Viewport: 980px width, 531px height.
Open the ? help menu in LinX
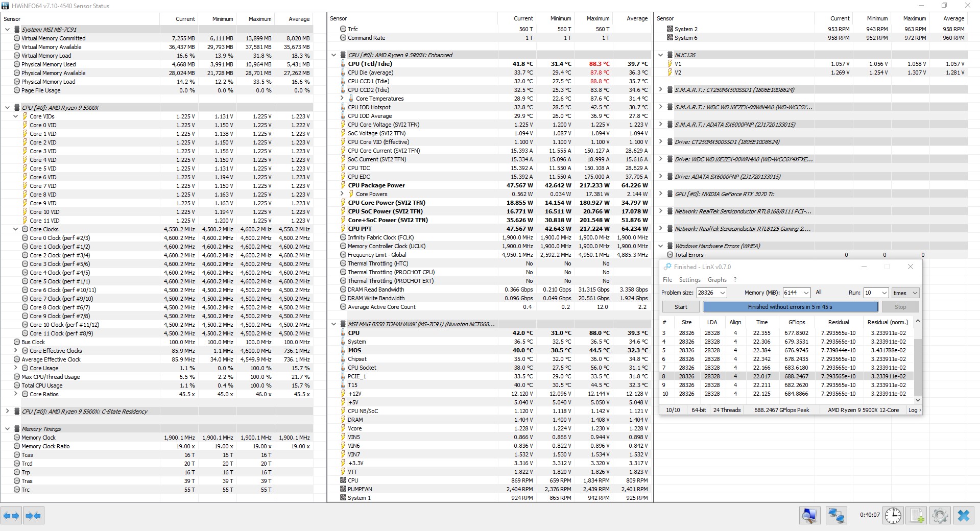[735, 280]
